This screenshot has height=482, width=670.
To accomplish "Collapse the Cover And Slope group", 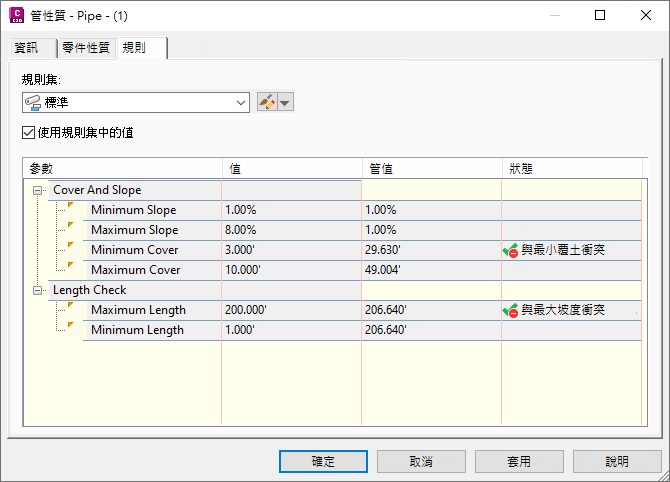I will click(x=38, y=191).
